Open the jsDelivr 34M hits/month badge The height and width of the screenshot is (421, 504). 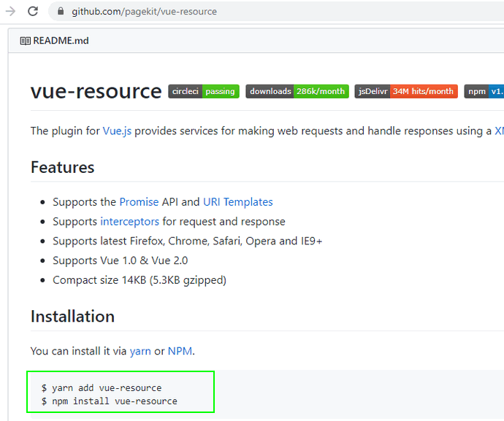coord(406,91)
